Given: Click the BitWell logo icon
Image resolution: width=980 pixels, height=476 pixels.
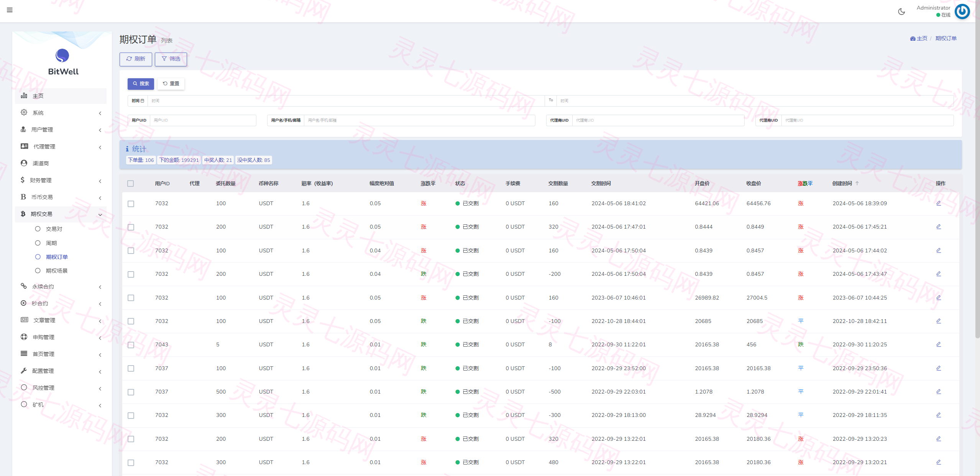Looking at the screenshot, I should pos(62,56).
